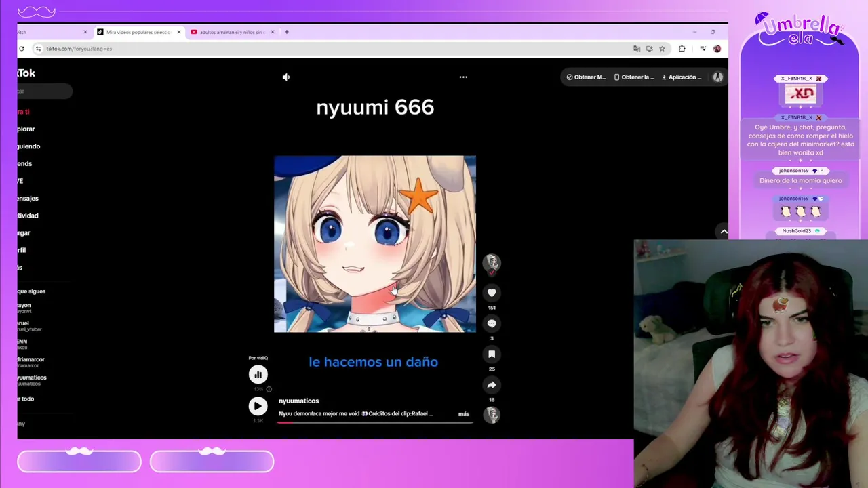The height and width of the screenshot is (488, 868).
Task: Click the install app icon in address bar
Action: pos(649,49)
